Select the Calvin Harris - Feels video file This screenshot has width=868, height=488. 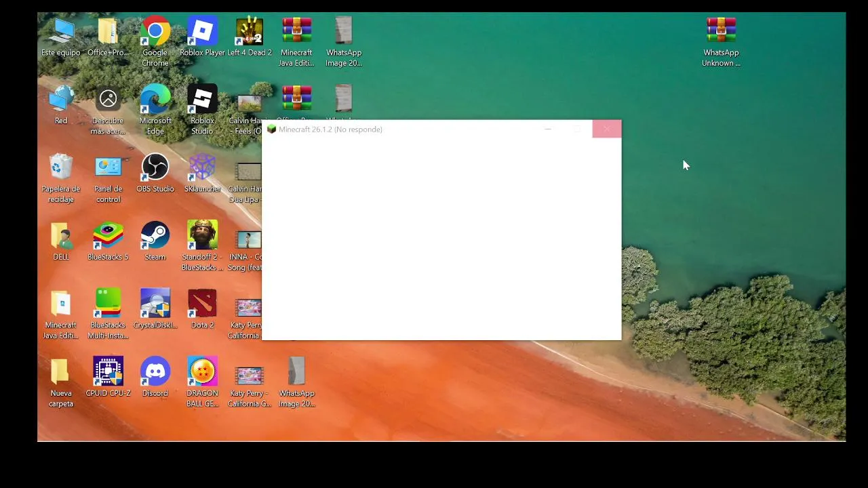245,114
